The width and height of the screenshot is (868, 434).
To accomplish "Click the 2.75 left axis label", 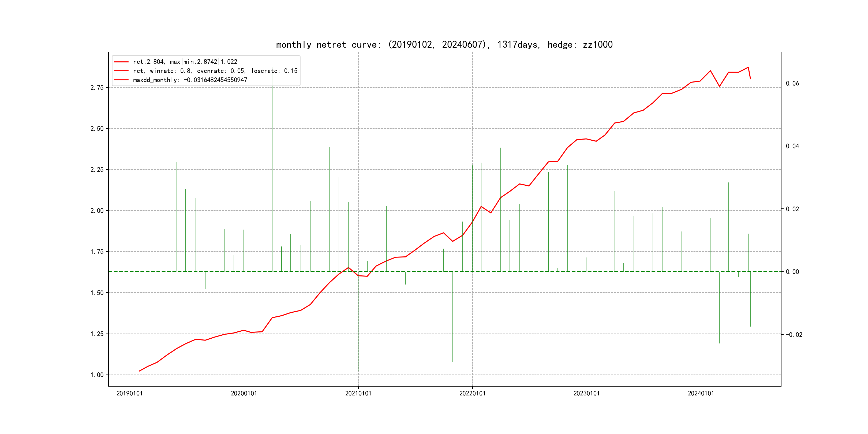I will click(97, 88).
